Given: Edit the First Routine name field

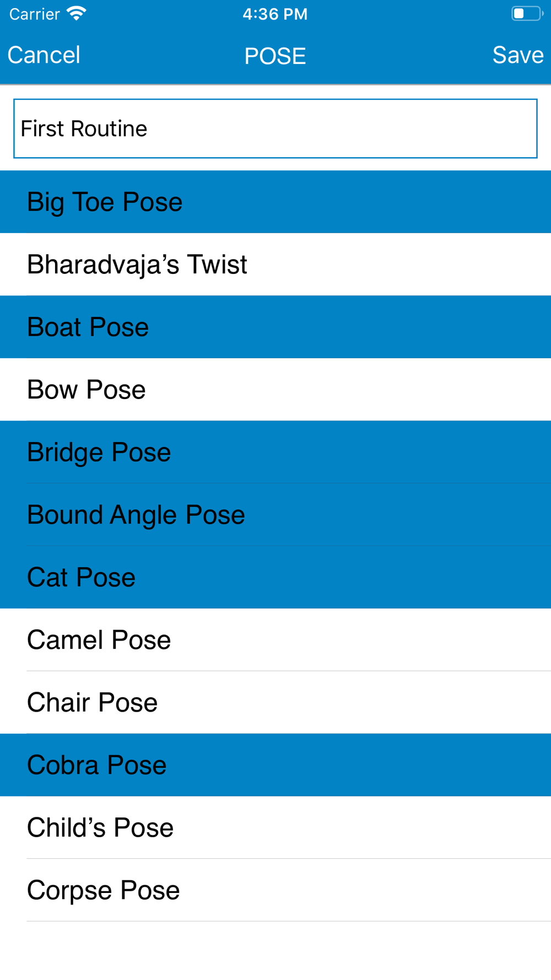Looking at the screenshot, I should pyautogui.click(x=275, y=128).
